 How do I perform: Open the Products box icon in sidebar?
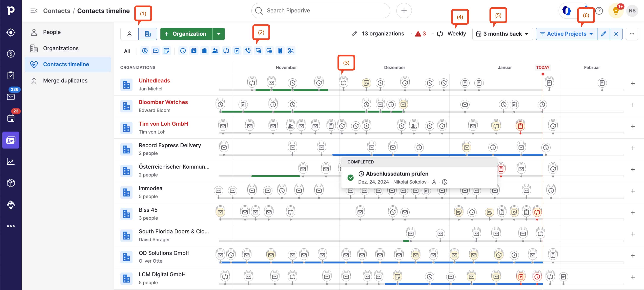coord(11,183)
